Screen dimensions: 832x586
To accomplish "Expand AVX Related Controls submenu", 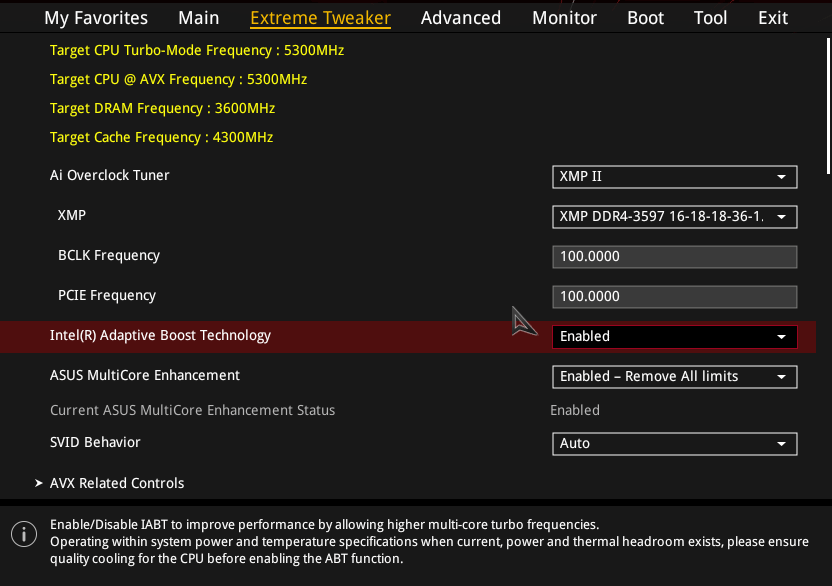I will click(x=117, y=483).
